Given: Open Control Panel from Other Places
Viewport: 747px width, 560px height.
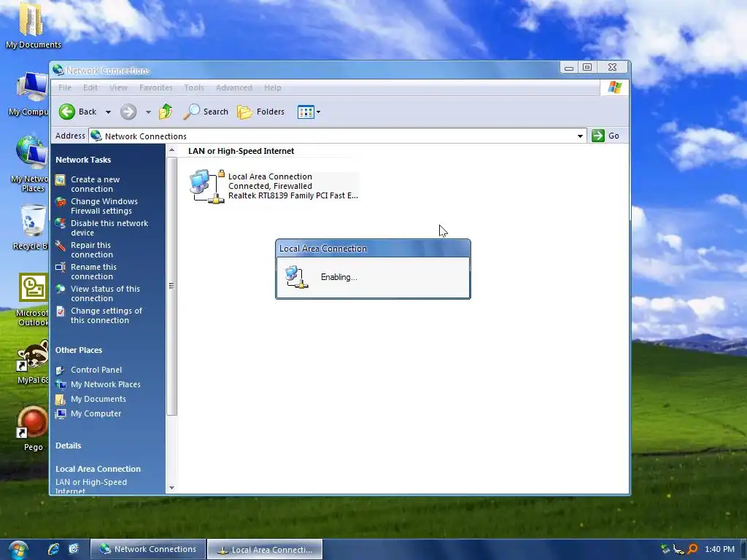Looking at the screenshot, I should click(x=96, y=370).
